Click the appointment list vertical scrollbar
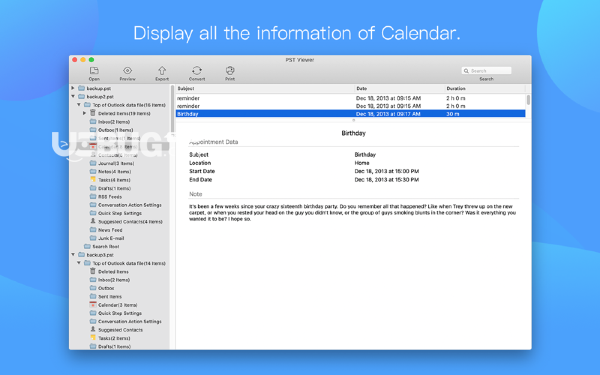 (x=528, y=99)
